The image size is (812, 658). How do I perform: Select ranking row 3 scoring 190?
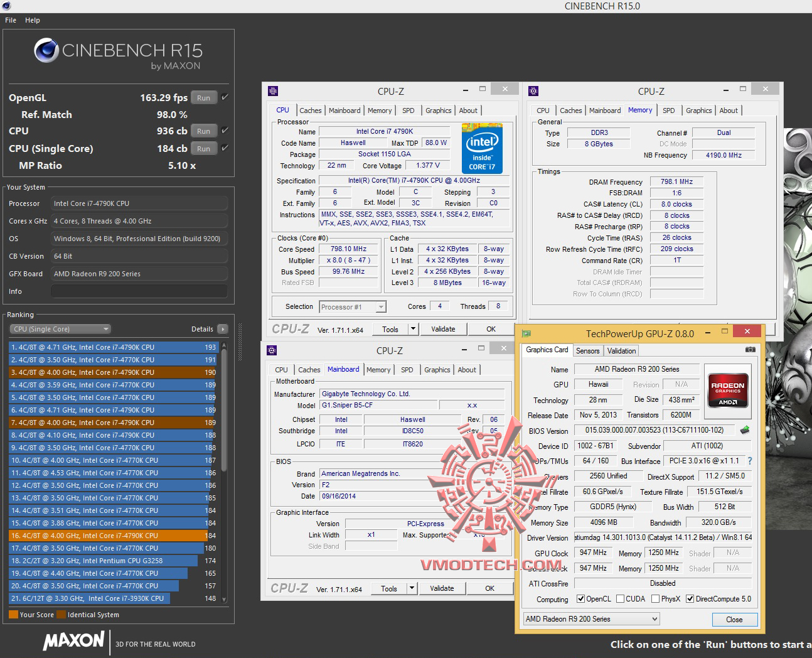[114, 372]
